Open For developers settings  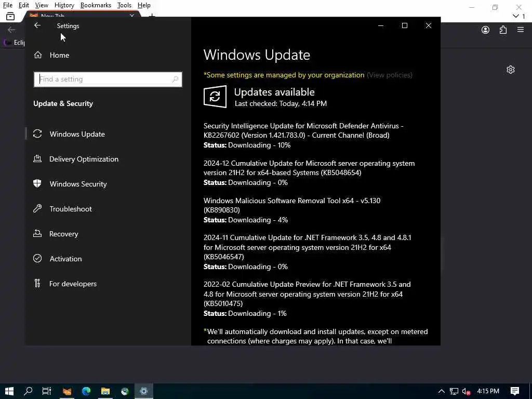pos(73,284)
